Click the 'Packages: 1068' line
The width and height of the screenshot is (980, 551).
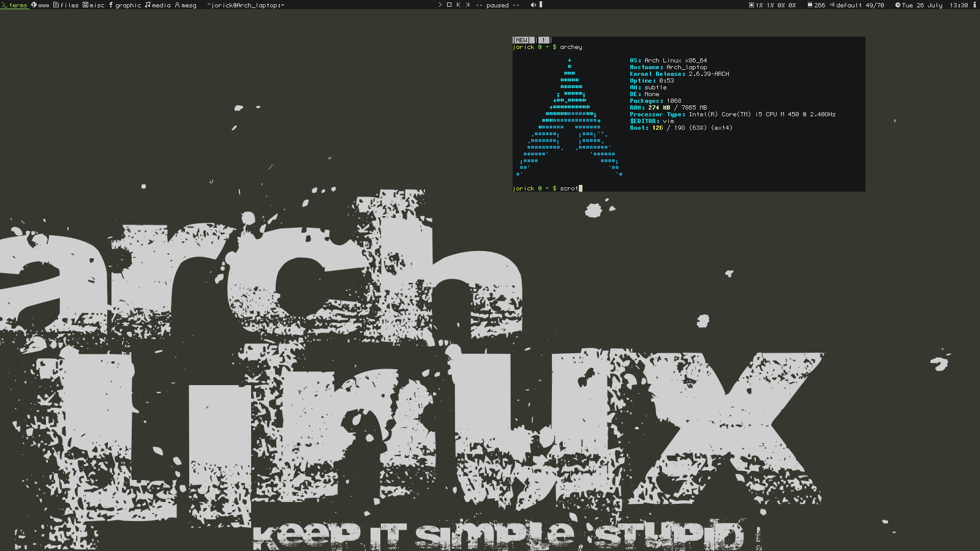[x=655, y=101]
